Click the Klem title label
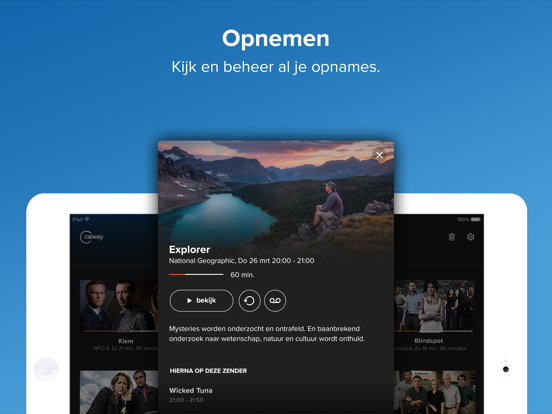Viewport: 552px width, 414px height. pyautogui.click(x=126, y=341)
